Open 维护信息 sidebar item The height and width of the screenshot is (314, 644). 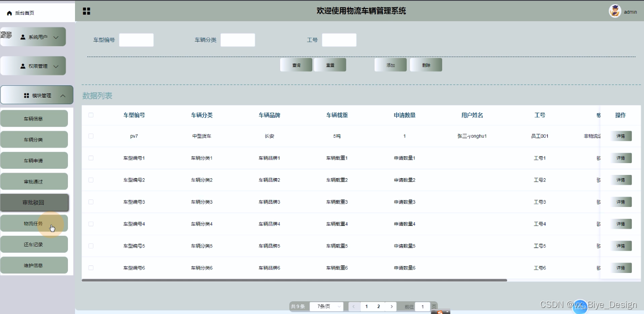[34, 265]
